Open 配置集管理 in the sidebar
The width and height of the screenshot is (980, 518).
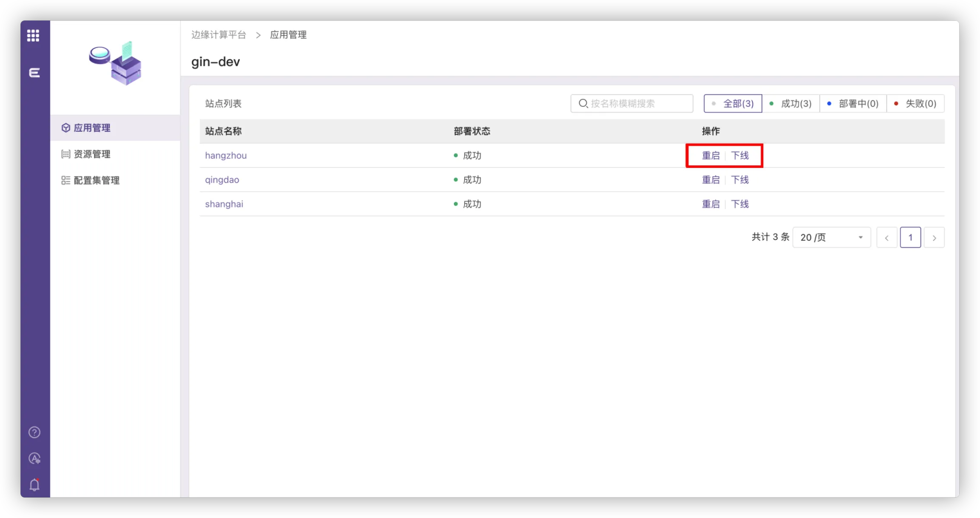[96, 181]
